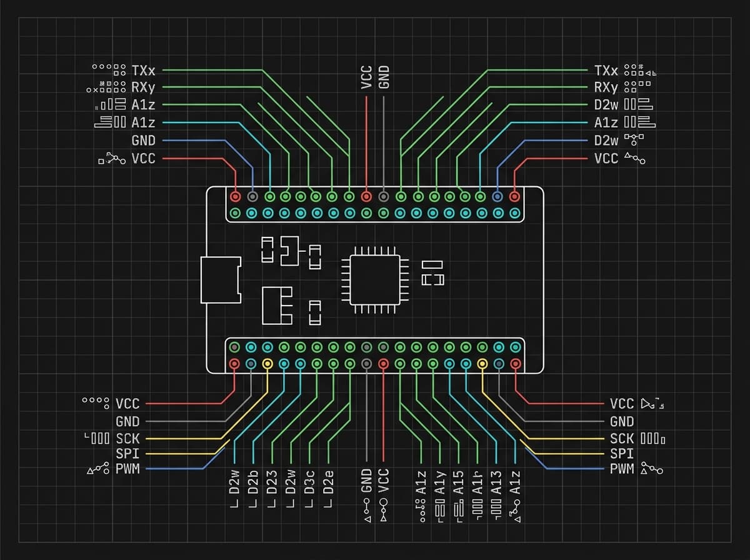Click the A1y pin label
The height and width of the screenshot is (560, 750).
pos(440,482)
